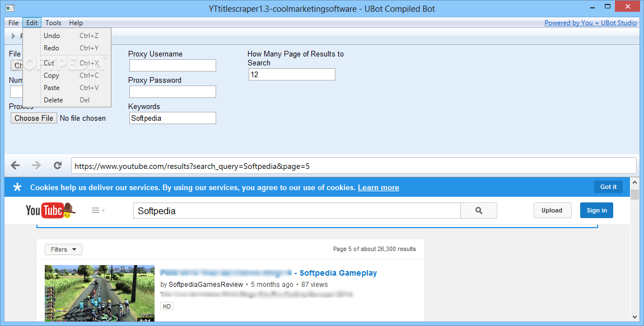Image resolution: width=644 pixels, height=326 pixels.
Task: Click the YouTube logo
Action: pos(50,210)
